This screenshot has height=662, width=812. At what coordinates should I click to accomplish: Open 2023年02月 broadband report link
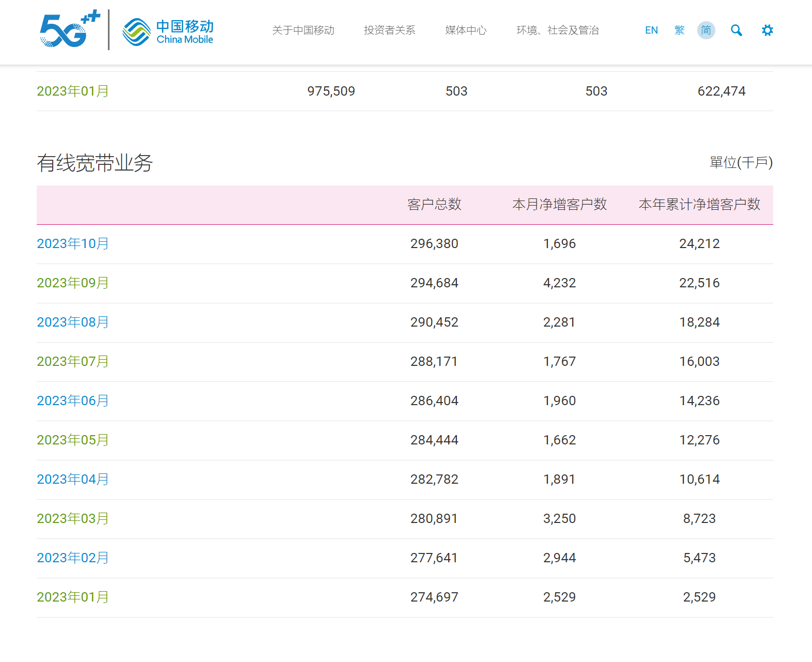point(73,558)
